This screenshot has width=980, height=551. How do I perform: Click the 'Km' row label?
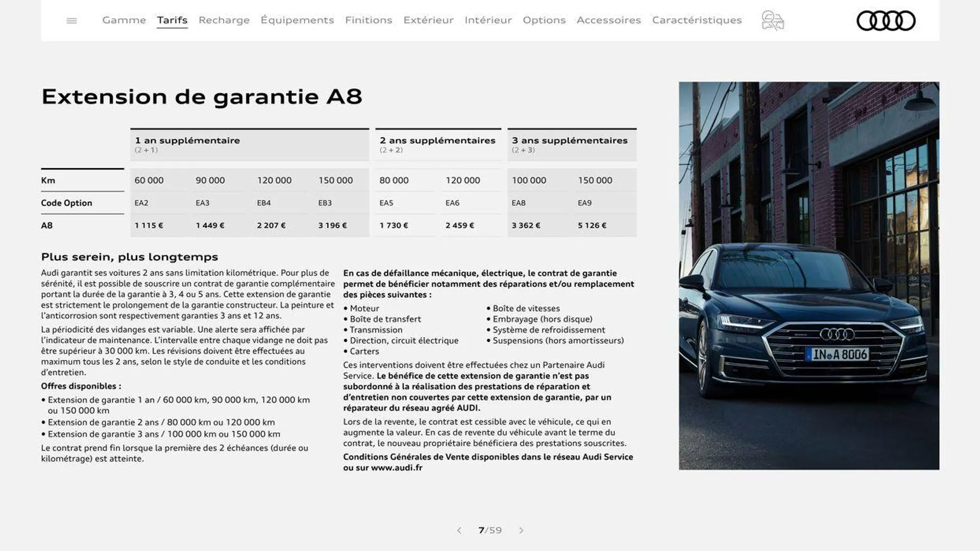pos(48,181)
